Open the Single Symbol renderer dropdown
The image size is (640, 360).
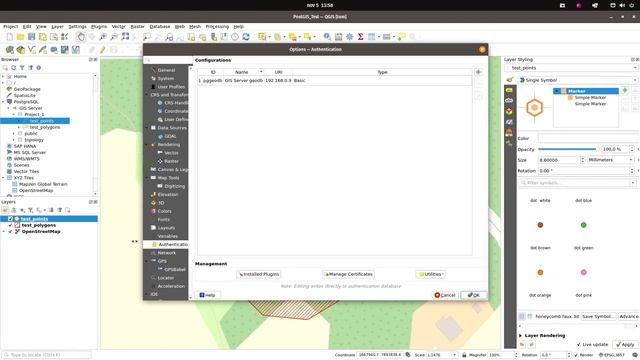pyautogui.click(x=578, y=80)
